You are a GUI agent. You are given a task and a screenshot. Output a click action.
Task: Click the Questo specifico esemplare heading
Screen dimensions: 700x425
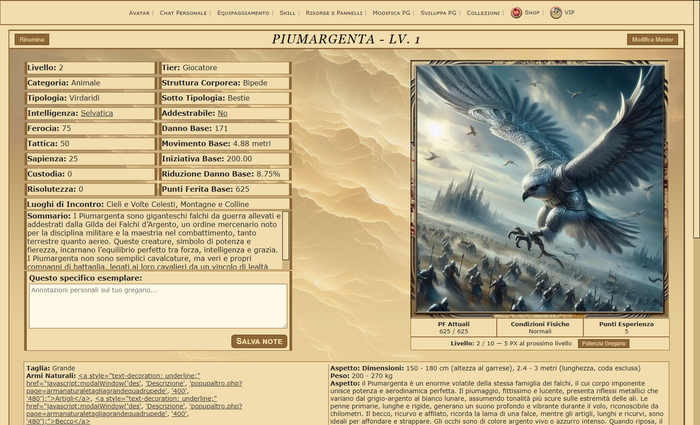[x=85, y=278]
